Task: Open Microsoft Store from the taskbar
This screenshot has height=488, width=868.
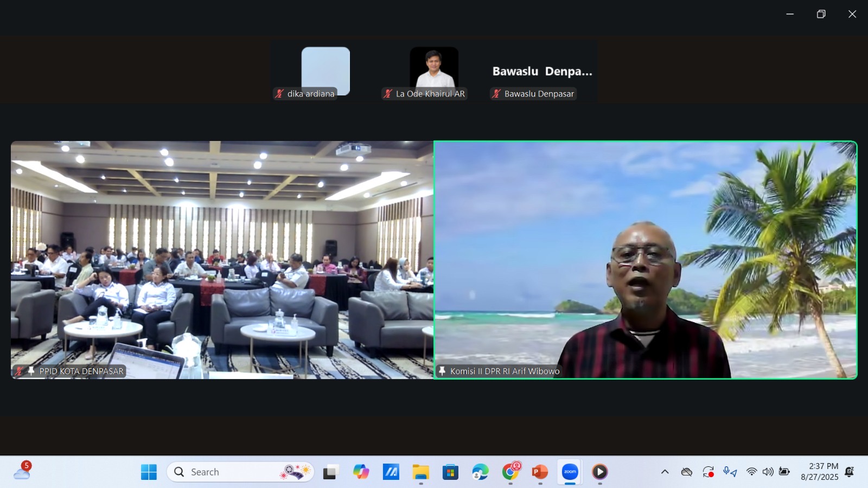Action: [450, 472]
